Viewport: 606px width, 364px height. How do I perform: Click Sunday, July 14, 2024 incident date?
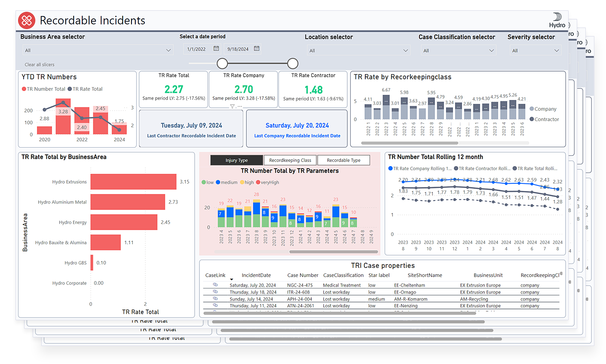tap(251, 299)
